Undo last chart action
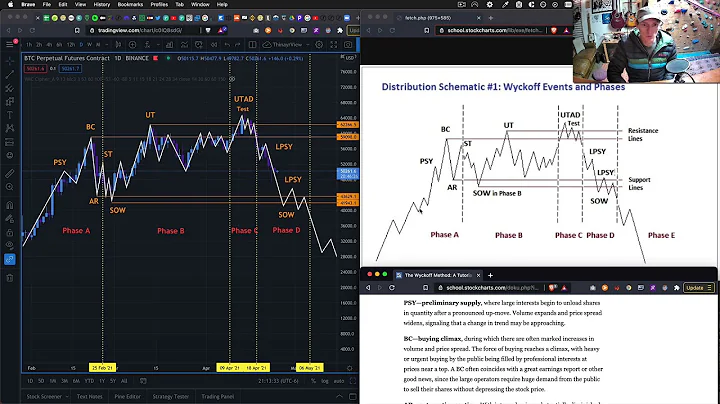The image size is (720, 404). [x=227, y=45]
